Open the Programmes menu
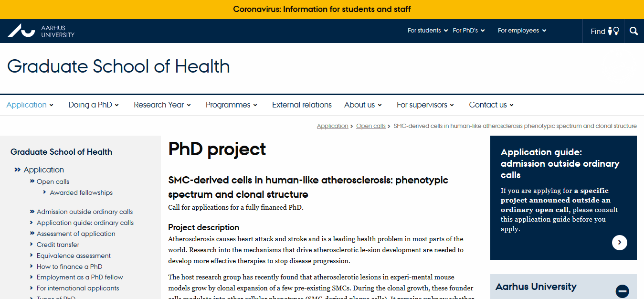Screen dimensions: 644x299 coord(232,105)
